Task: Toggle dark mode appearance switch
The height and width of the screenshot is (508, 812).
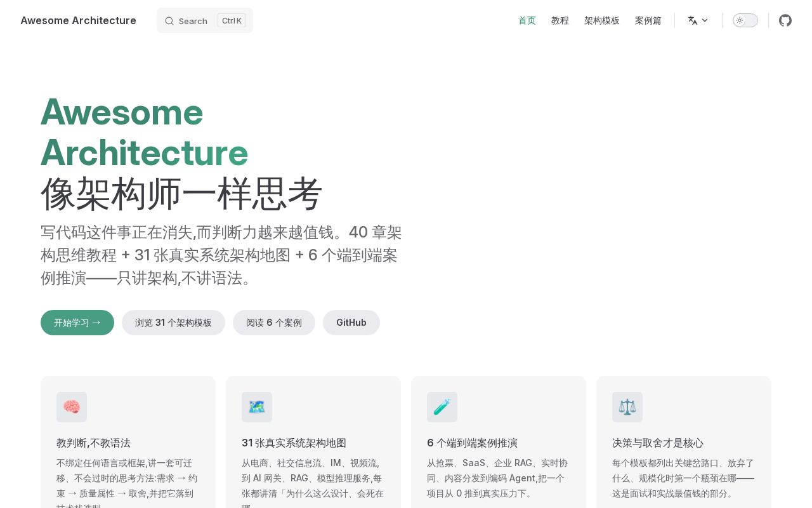Action: tap(745, 20)
